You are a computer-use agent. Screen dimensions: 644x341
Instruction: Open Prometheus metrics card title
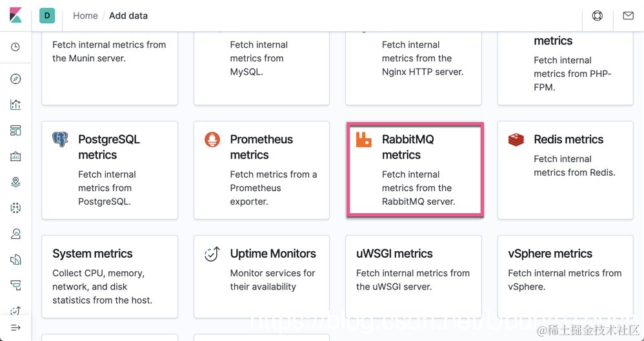click(261, 147)
